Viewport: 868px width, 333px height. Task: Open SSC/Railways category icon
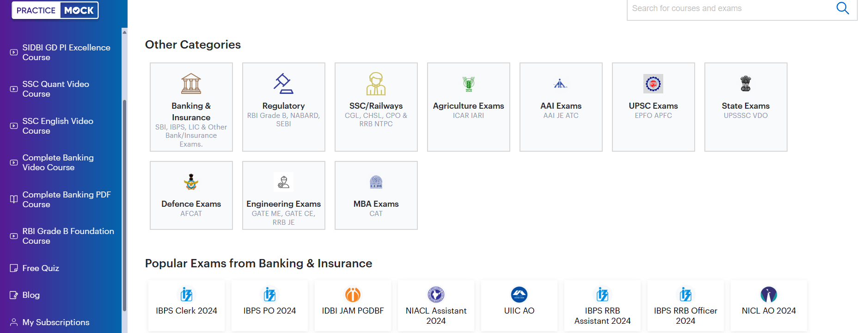[376, 84]
